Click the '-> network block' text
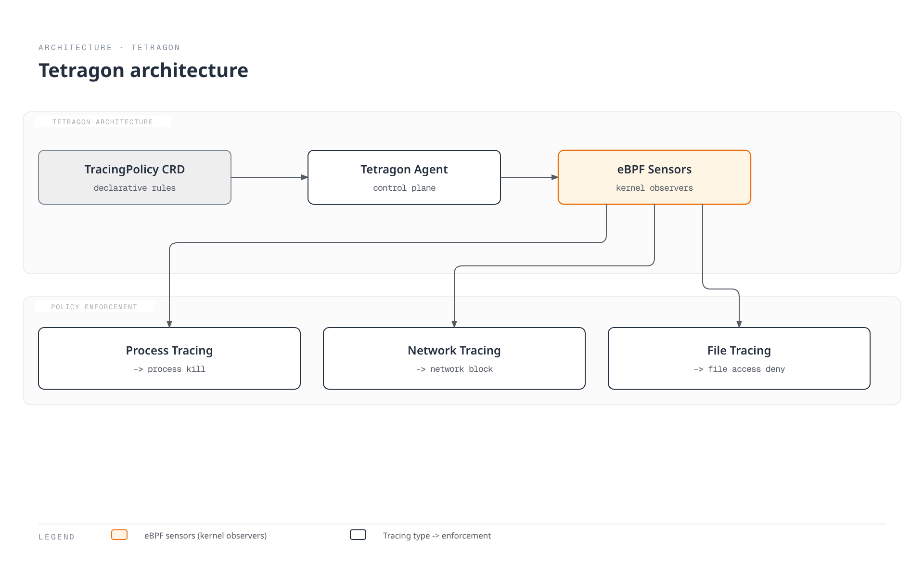This screenshot has height=578, width=924. coord(454,369)
